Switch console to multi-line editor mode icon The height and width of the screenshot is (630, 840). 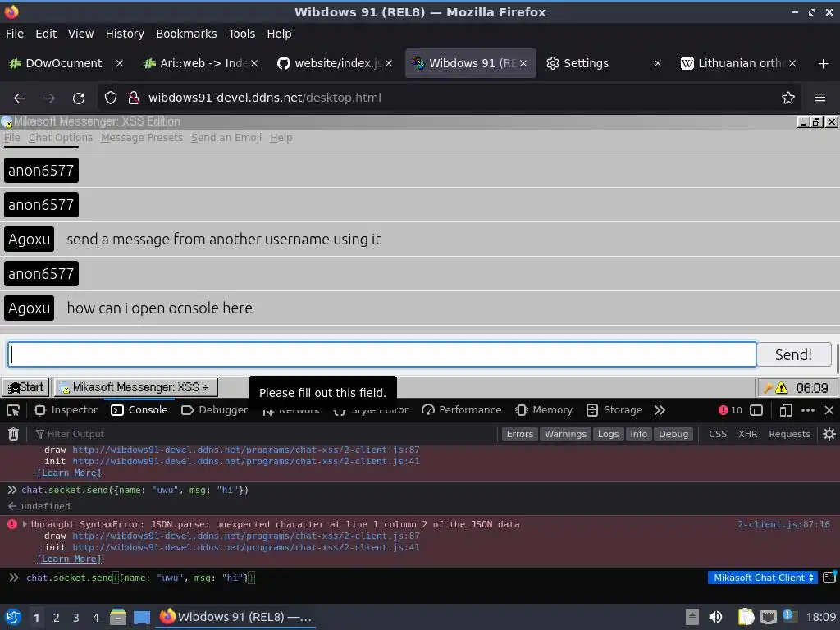pos(829,577)
